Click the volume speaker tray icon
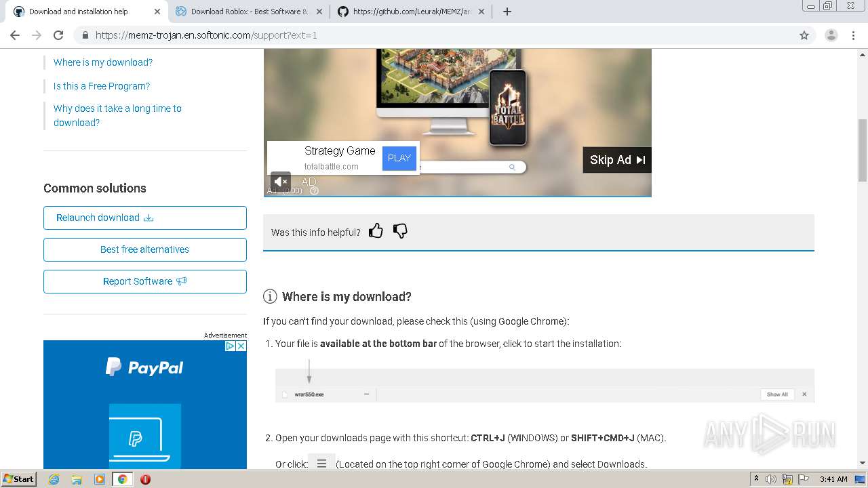The height and width of the screenshot is (488, 868). click(x=771, y=479)
